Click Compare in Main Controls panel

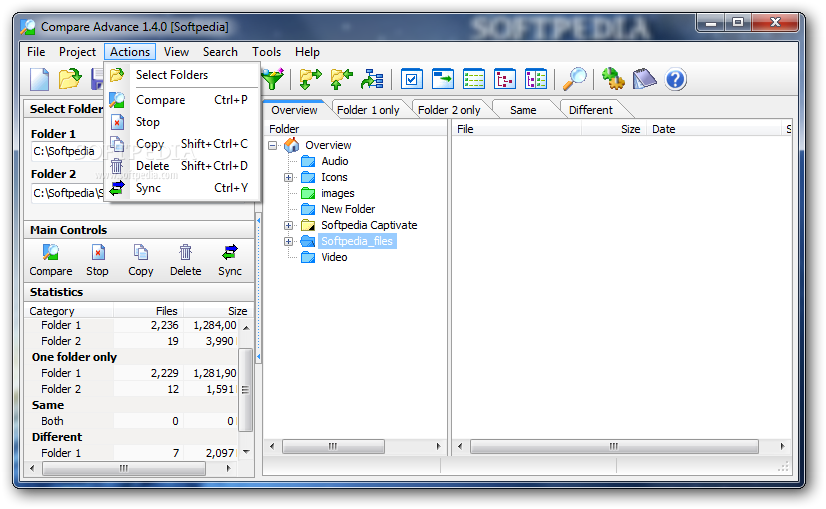click(51, 260)
